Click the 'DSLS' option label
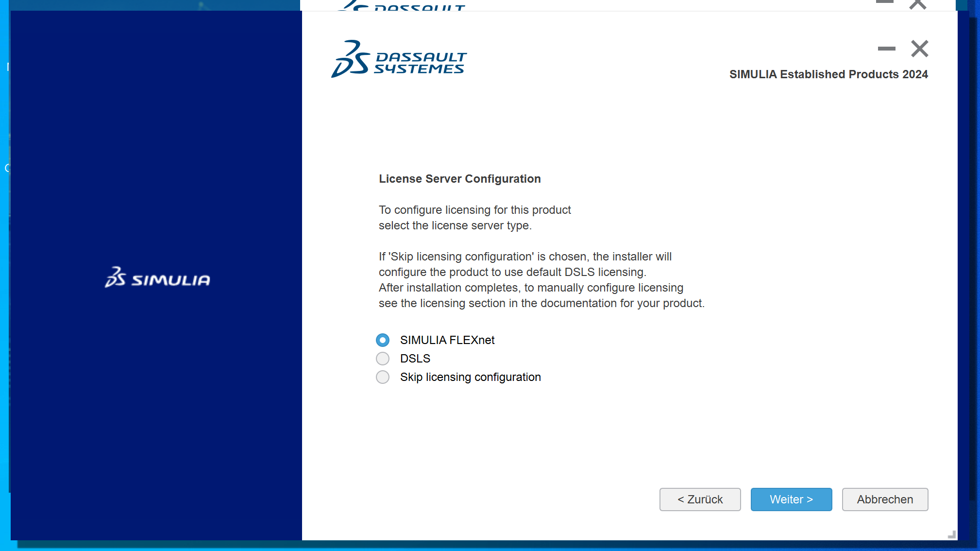The width and height of the screenshot is (980, 551). click(415, 359)
